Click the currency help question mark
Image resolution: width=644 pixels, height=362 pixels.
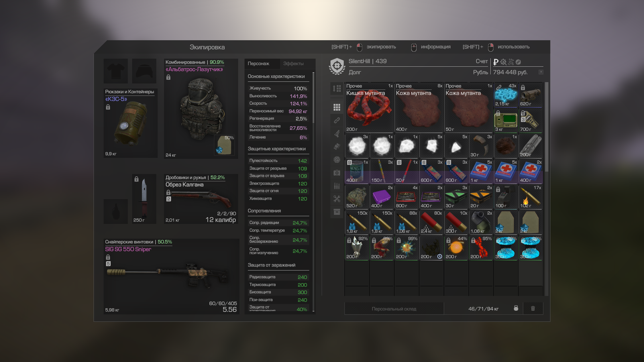(x=541, y=72)
